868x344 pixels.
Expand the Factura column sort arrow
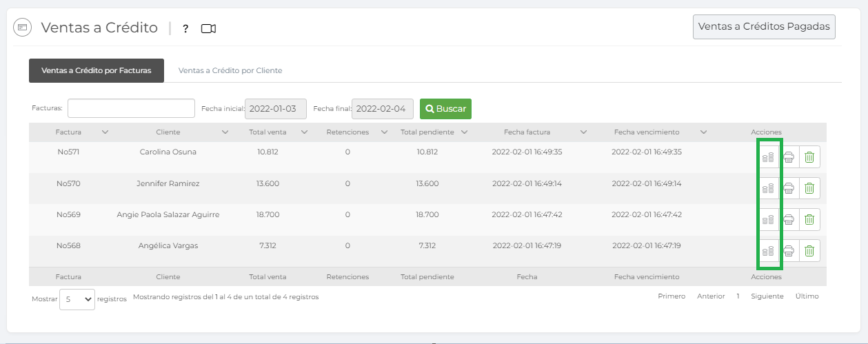(x=105, y=132)
